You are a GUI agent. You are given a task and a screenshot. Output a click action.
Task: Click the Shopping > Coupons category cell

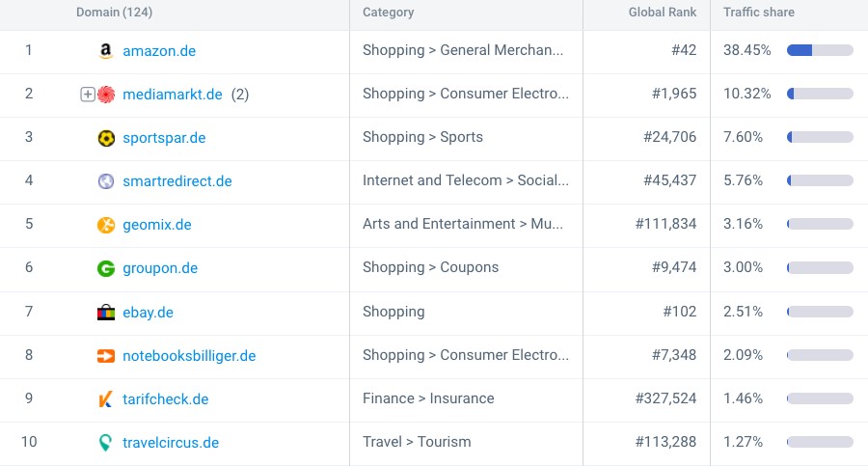[x=430, y=267]
